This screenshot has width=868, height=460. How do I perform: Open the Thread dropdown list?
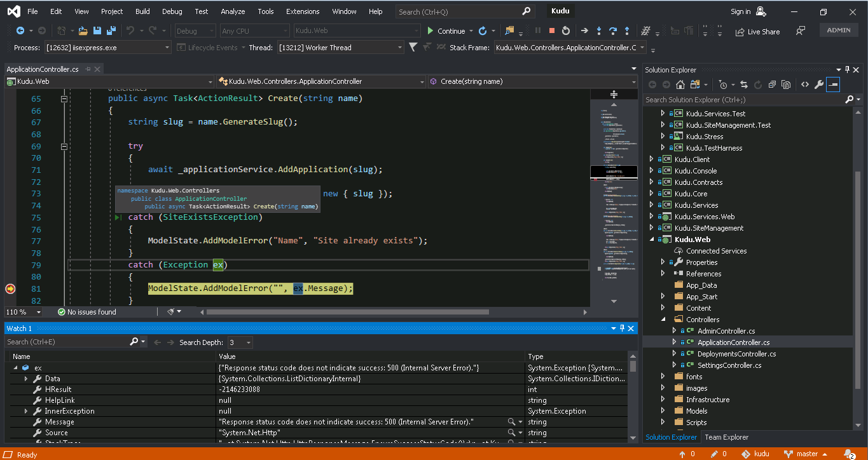coord(400,48)
